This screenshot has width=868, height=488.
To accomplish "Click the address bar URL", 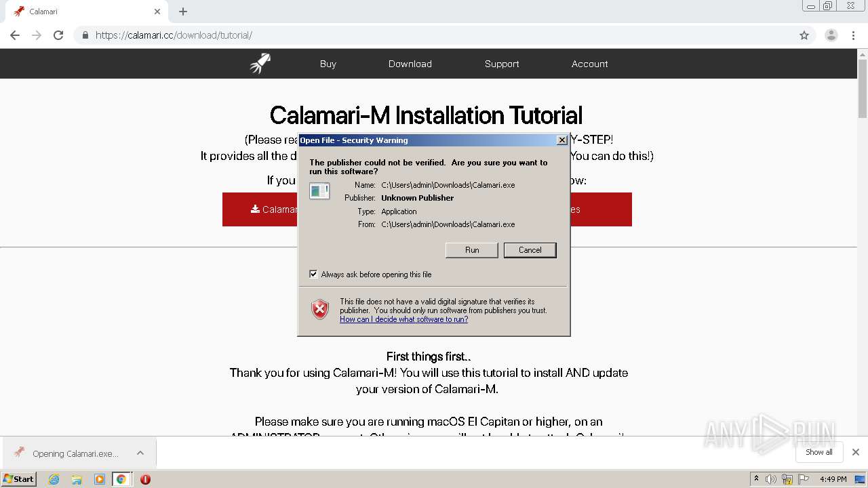I will point(174,35).
